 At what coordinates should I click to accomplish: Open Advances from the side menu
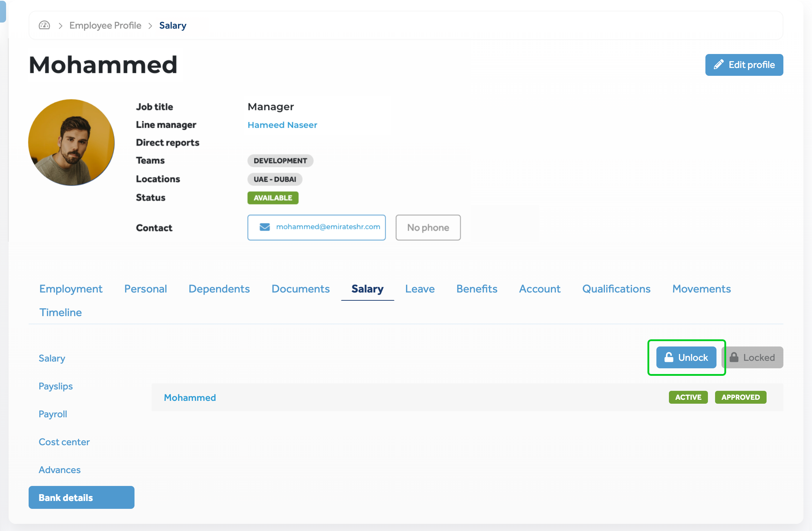pyautogui.click(x=59, y=470)
